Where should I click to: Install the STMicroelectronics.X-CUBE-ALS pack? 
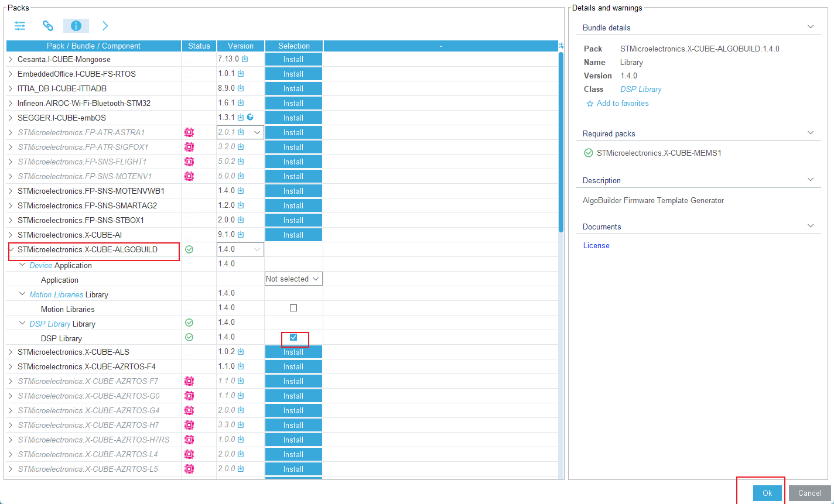[293, 352]
